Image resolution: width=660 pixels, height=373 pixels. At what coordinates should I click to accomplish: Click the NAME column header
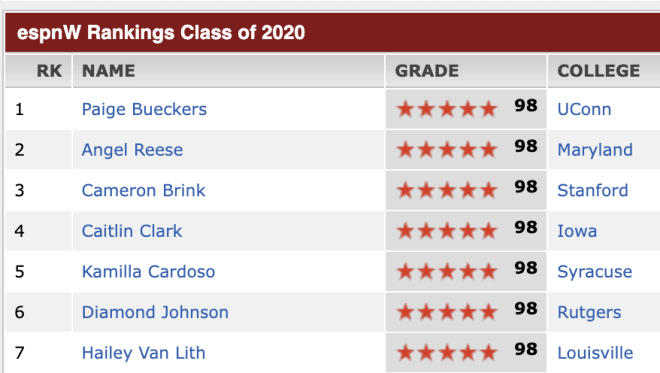108,71
